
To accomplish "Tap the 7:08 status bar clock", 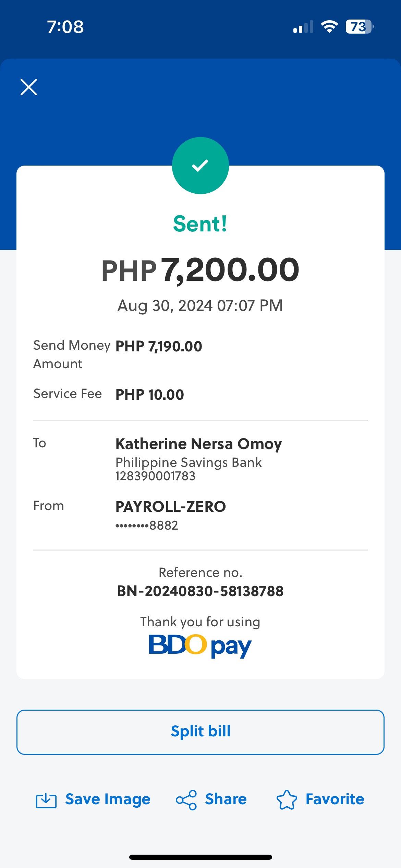I will [65, 27].
